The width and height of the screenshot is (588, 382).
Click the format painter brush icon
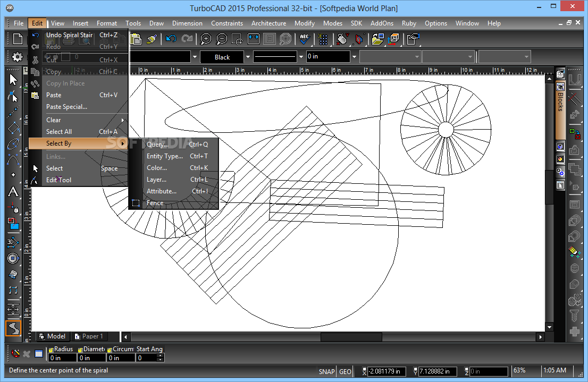tap(152, 39)
